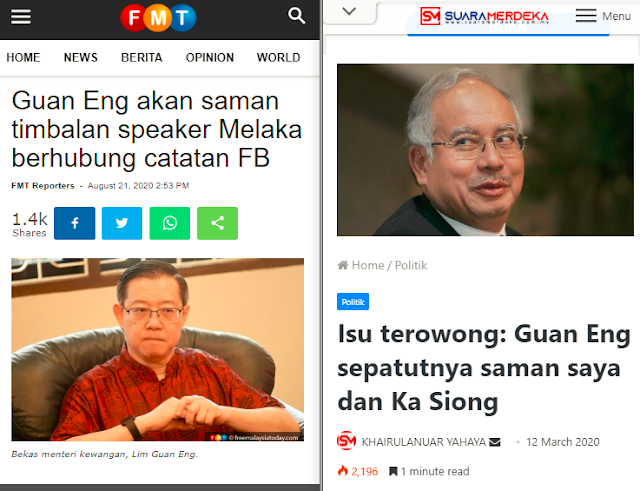Open KHAIRULANUAR YAHAYA author page

click(424, 442)
